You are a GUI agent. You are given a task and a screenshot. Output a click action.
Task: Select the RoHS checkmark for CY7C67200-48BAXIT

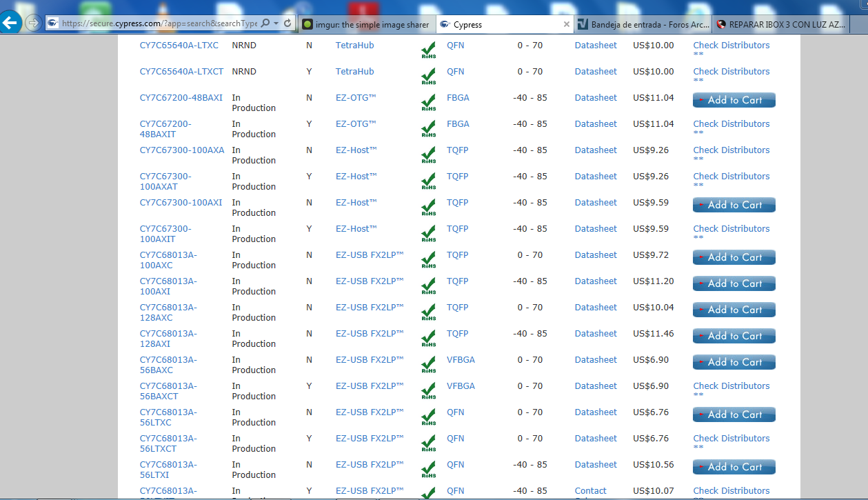tap(428, 129)
